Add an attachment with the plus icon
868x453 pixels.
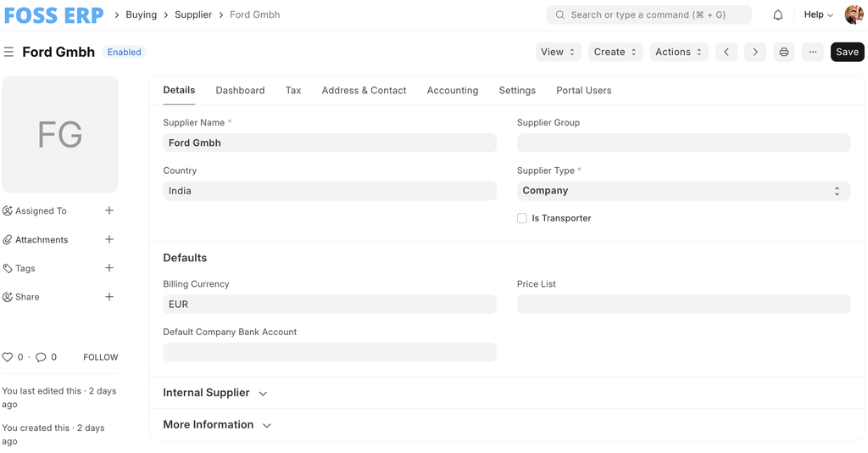click(109, 239)
